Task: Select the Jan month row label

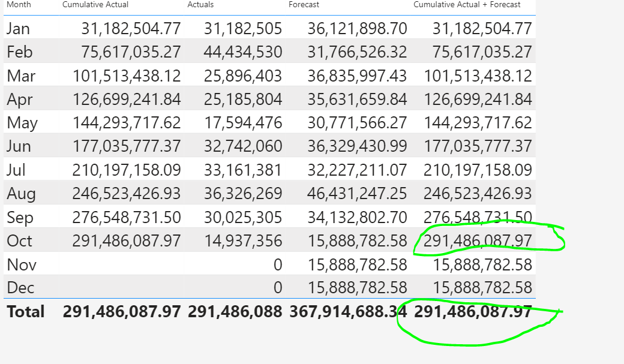Action: (19, 29)
